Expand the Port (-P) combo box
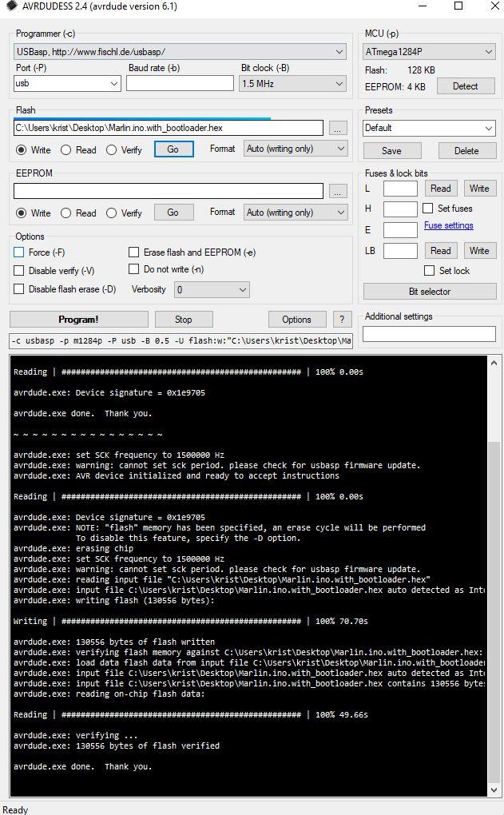The width and height of the screenshot is (504, 815). (x=114, y=84)
